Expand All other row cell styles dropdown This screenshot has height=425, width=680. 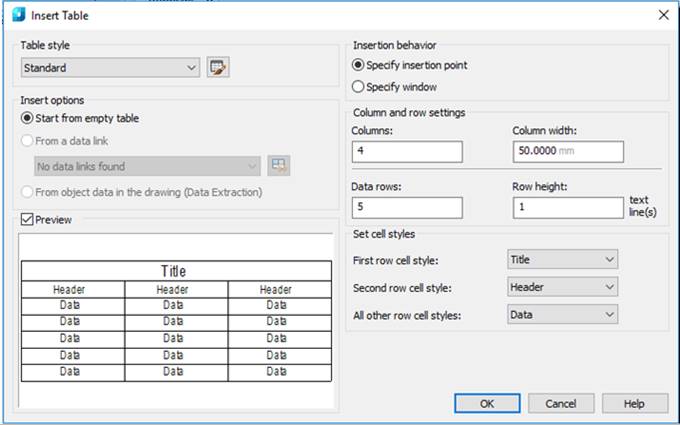[562, 314]
